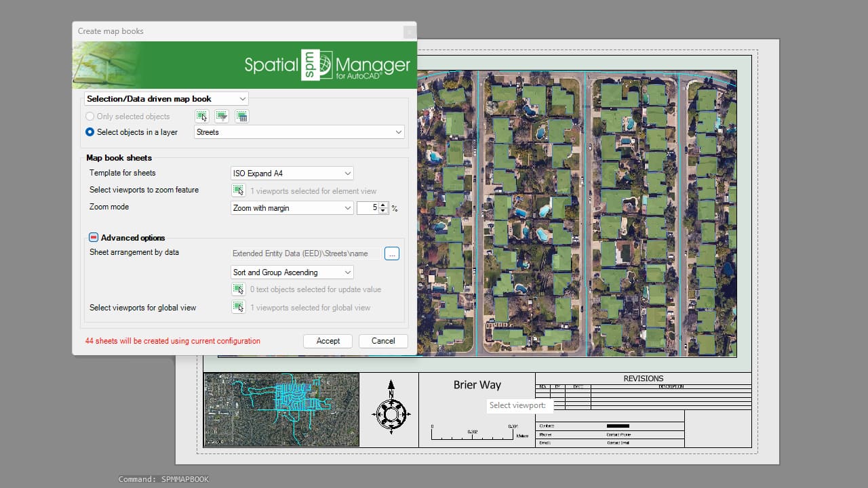Click the north arrow compass symbol in title block
868x488 pixels.
click(x=391, y=410)
